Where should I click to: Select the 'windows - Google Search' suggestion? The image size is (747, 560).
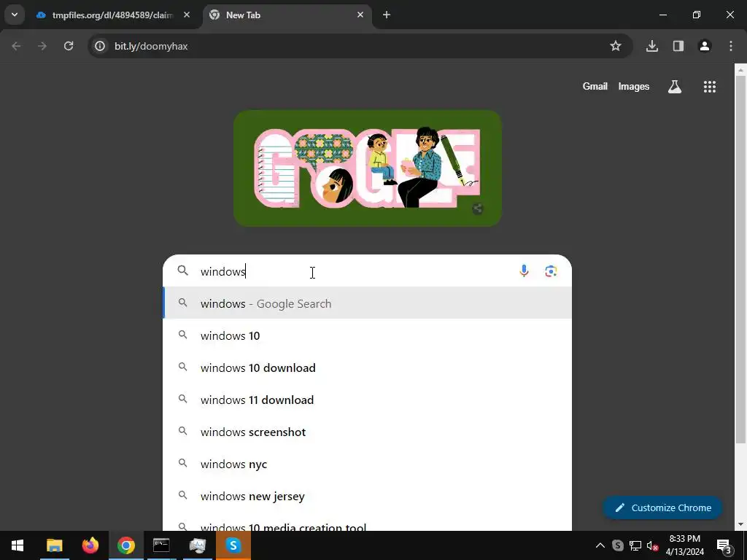click(368, 303)
